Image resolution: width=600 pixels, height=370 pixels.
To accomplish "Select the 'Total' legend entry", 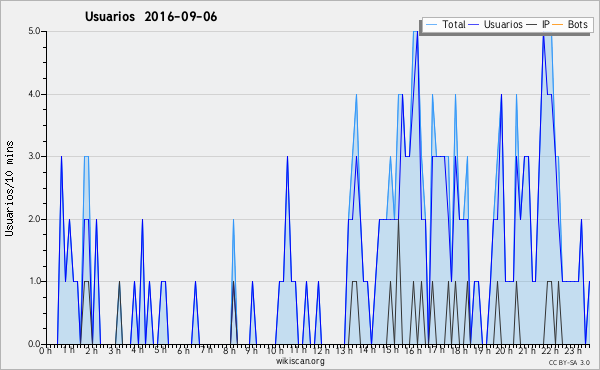I will 454,24.
